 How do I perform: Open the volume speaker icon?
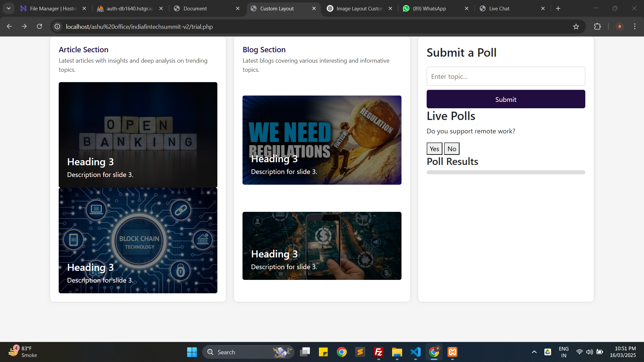pyautogui.click(x=589, y=352)
